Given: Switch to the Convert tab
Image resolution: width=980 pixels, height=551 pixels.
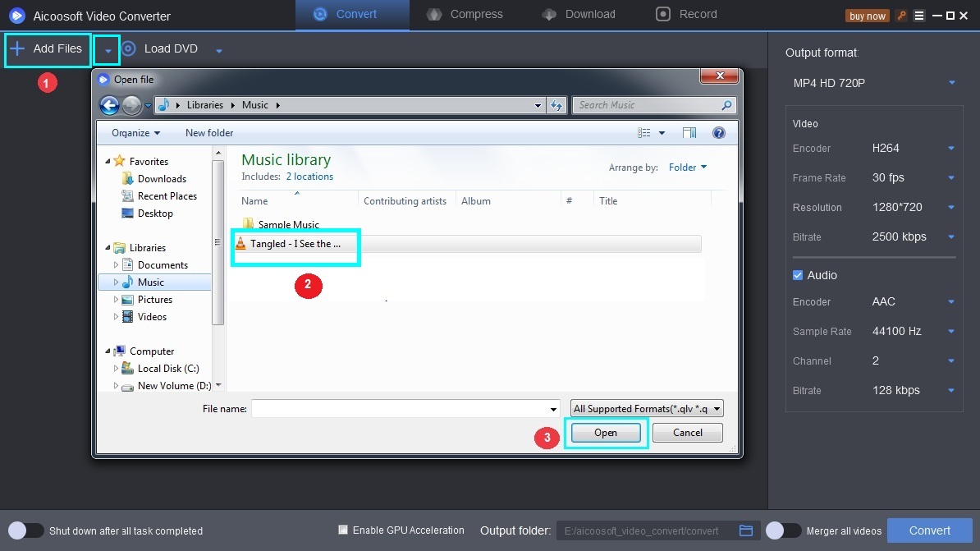Looking at the screenshot, I should coord(352,15).
